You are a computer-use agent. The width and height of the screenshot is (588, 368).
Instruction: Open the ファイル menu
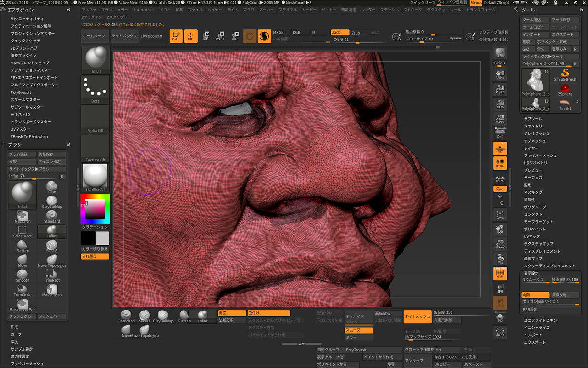tap(195, 10)
